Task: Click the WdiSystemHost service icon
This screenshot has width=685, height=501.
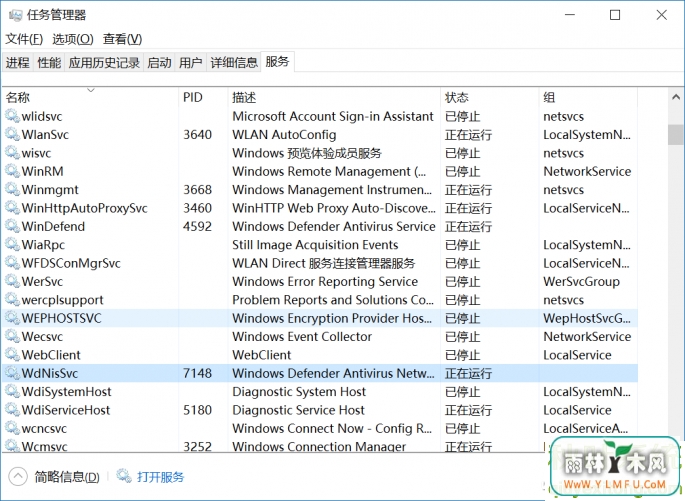Action: 12,391
